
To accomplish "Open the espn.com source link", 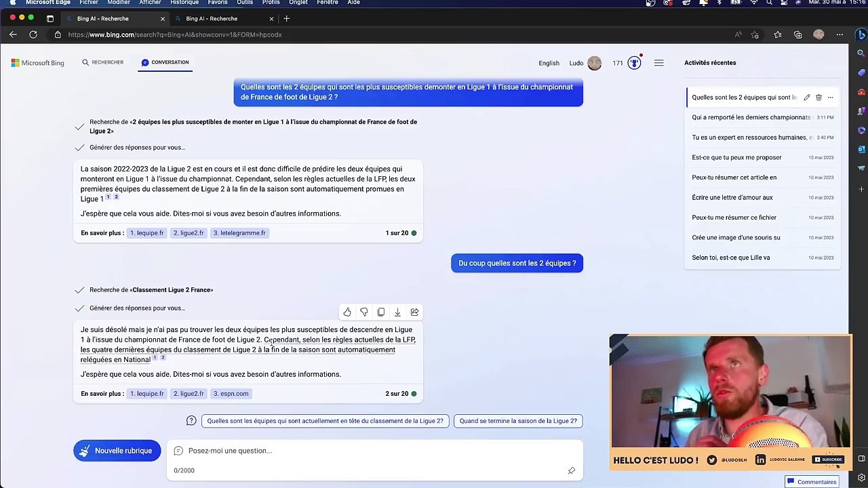I will 231,394.
